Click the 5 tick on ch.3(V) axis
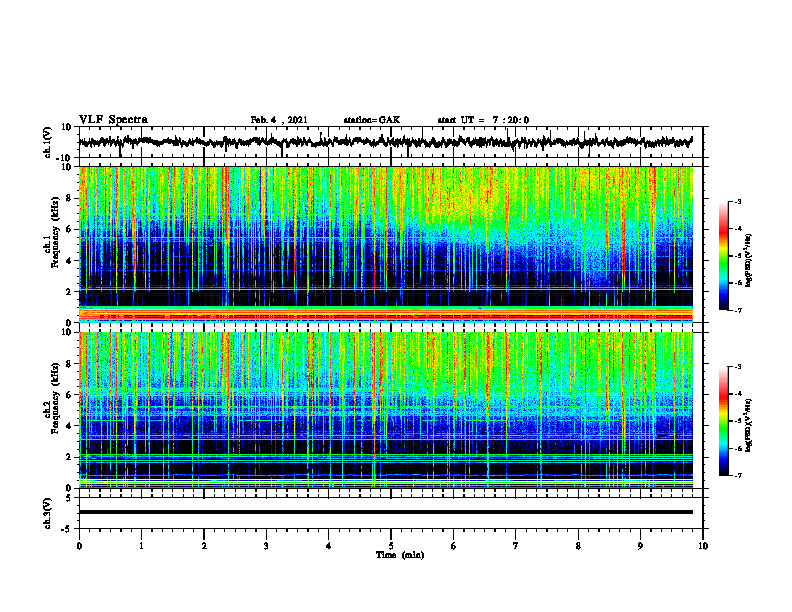 coord(70,497)
